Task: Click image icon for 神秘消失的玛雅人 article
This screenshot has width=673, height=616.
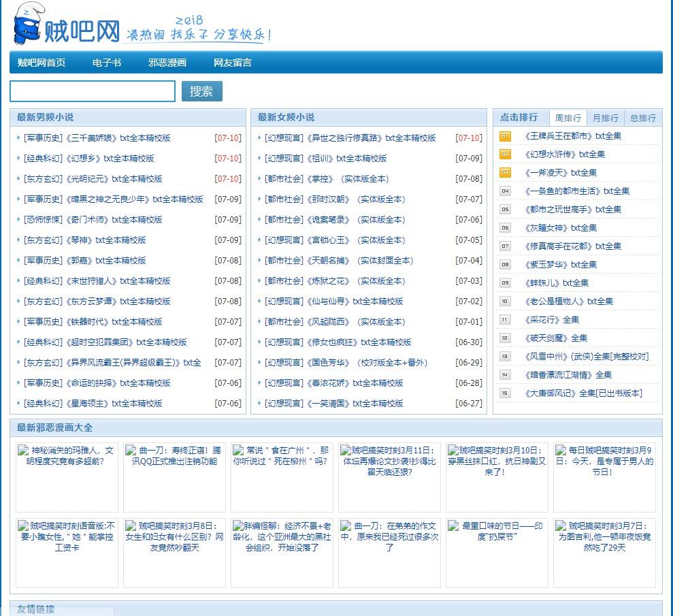Action: coord(23,450)
